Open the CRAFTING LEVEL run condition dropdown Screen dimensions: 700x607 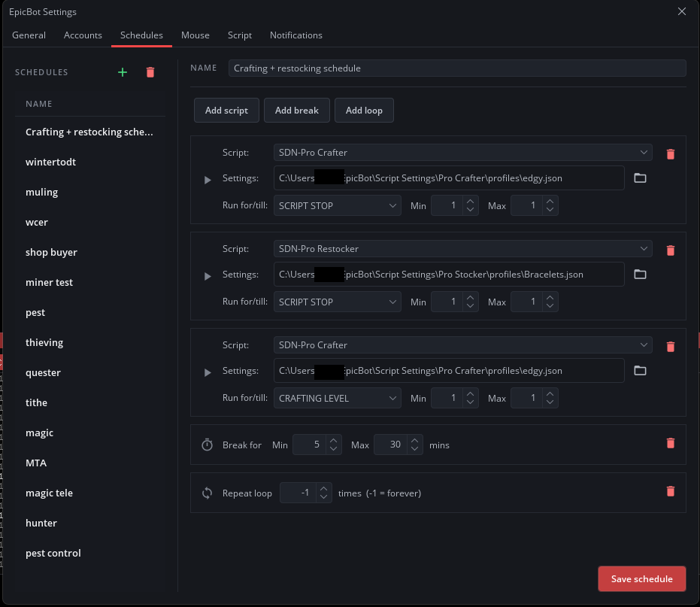pos(337,398)
